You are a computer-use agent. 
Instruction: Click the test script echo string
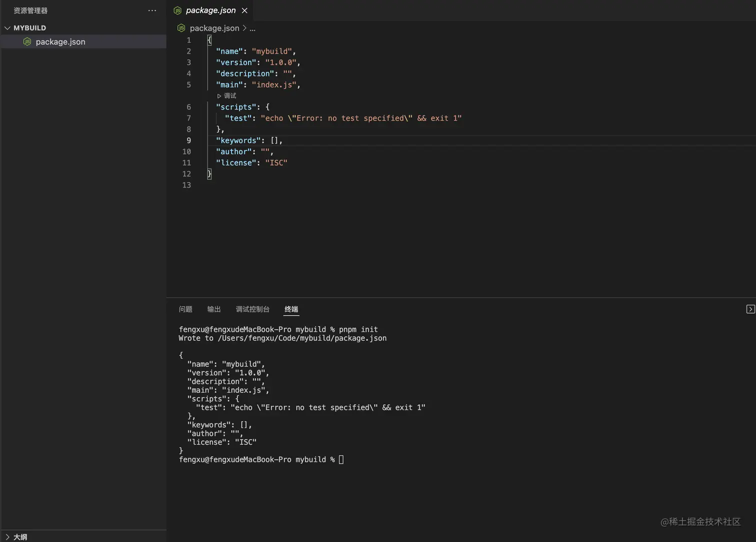361,118
